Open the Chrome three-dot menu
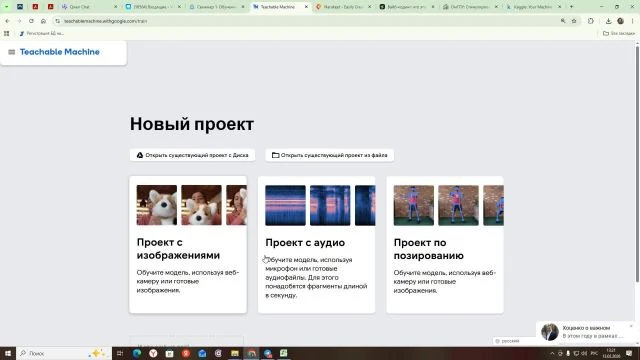640x360 pixels. point(633,21)
